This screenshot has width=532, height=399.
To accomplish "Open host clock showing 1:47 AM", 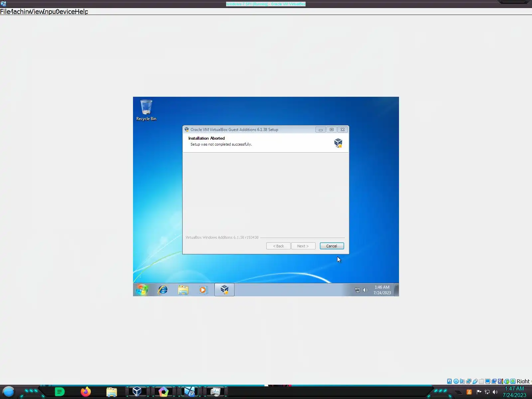I will coord(514,392).
